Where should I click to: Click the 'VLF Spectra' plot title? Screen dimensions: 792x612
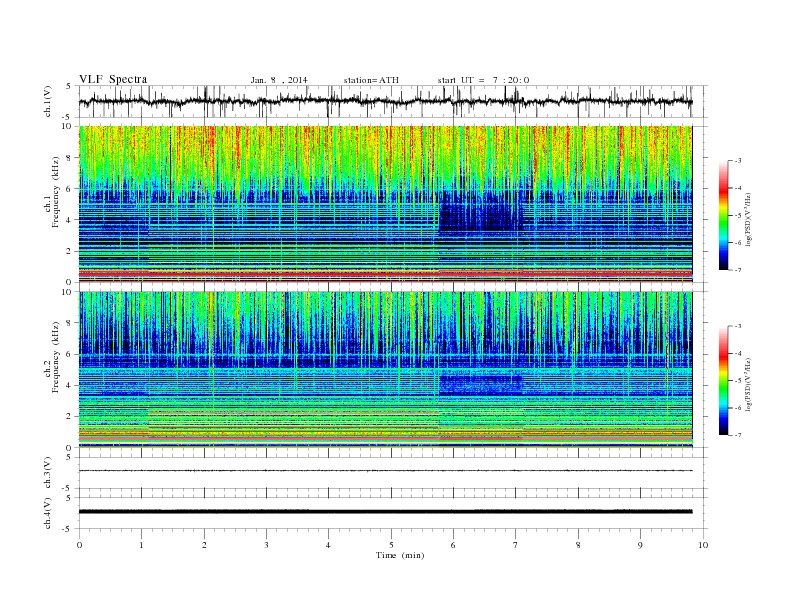[x=113, y=79]
